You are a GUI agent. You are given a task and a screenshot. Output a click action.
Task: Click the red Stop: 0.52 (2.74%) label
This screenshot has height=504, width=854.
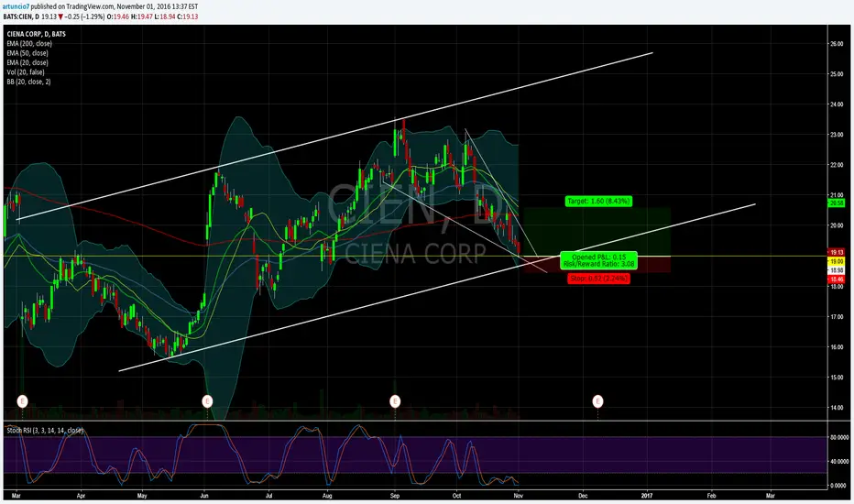point(598,279)
